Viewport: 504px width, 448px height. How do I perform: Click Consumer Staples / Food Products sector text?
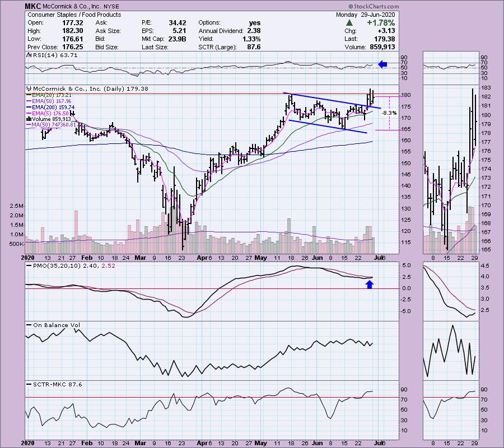74,15
